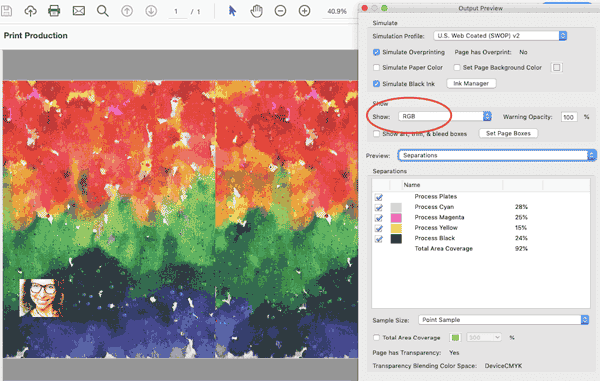Print the document using printer icon

(x=54, y=11)
